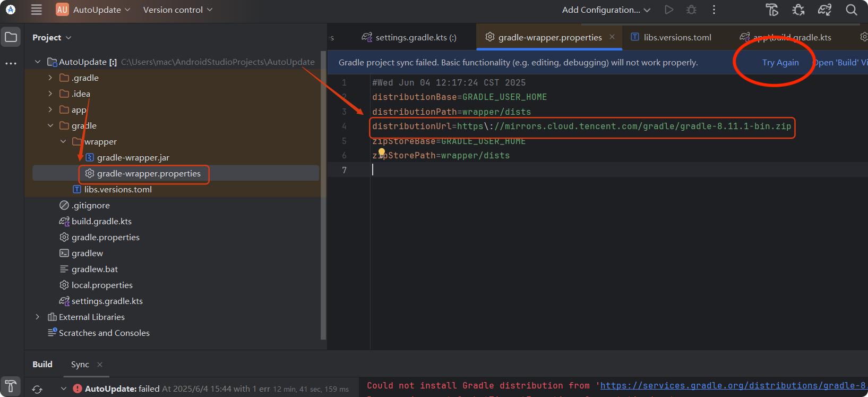Click the Android Studio logo icon
This screenshot has width=868, height=397.
click(11, 10)
